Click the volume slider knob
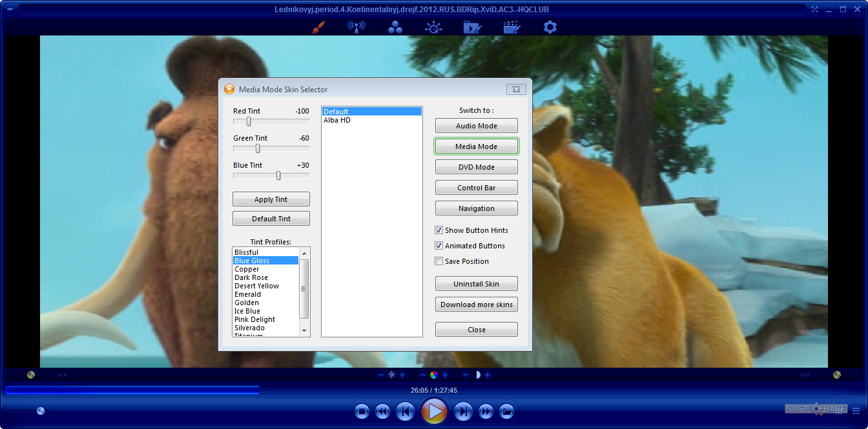 tap(41, 410)
